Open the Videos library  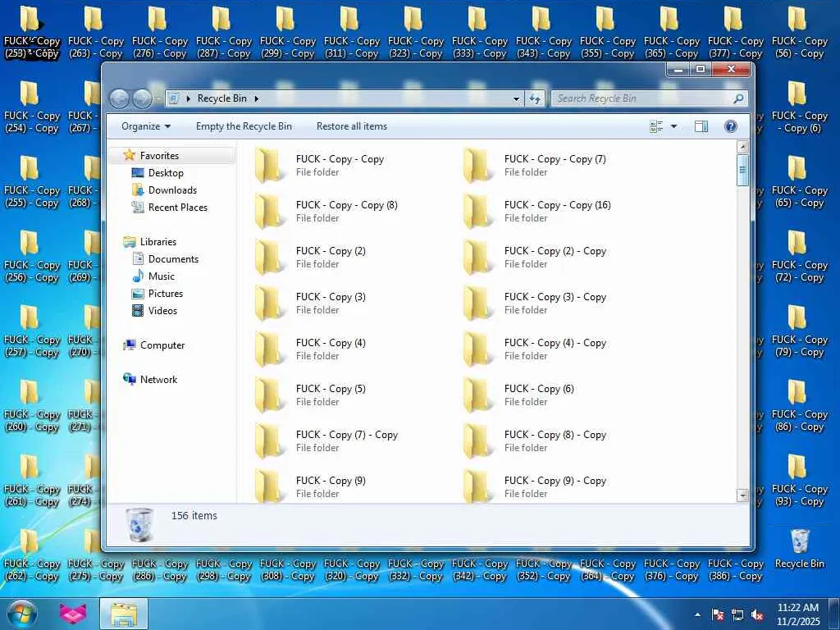click(x=162, y=311)
